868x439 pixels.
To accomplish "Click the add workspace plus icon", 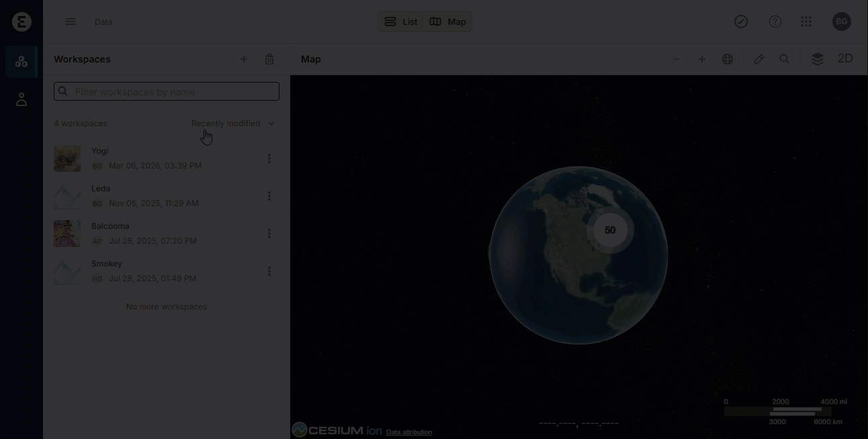I will (x=244, y=59).
